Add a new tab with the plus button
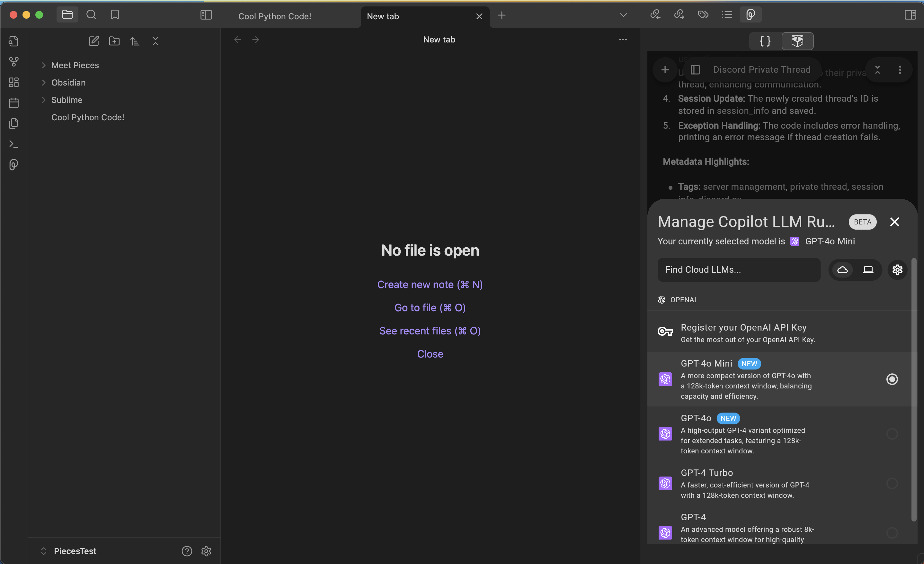The height and width of the screenshot is (564, 924). click(502, 15)
